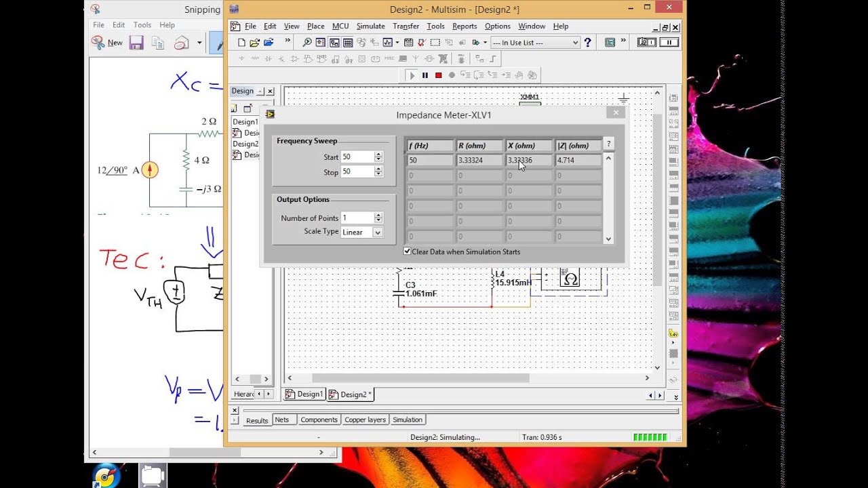
Task: Click the step into debug icon
Action: (x=465, y=75)
